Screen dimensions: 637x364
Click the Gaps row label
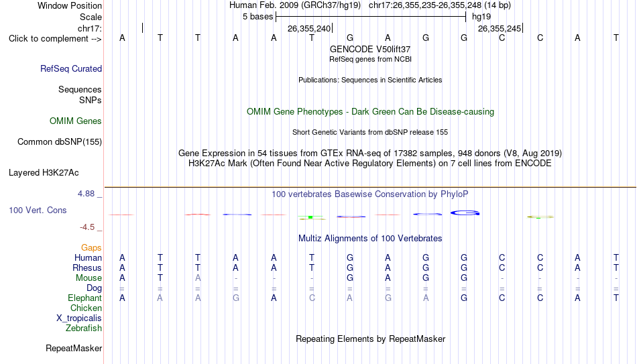91,248
